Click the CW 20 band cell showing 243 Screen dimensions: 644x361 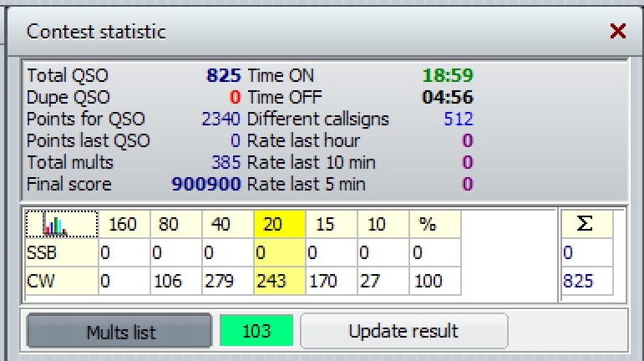pyautogui.click(x=278, y=282)
